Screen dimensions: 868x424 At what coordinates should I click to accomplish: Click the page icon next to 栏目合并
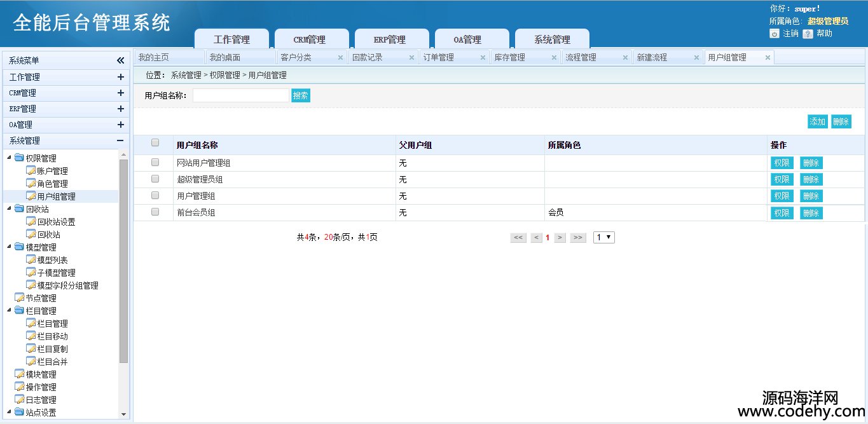point(31,361)
